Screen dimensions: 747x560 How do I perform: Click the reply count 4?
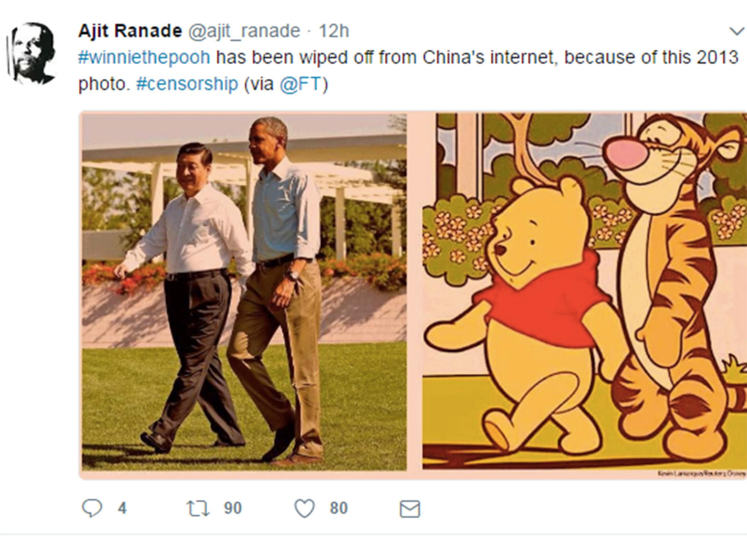click(122, 508)
